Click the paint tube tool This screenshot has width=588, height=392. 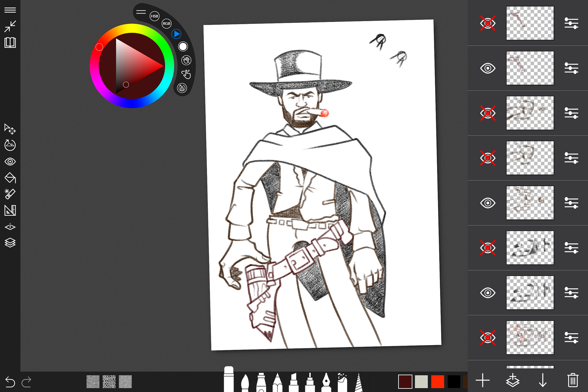tap(261, 382)
